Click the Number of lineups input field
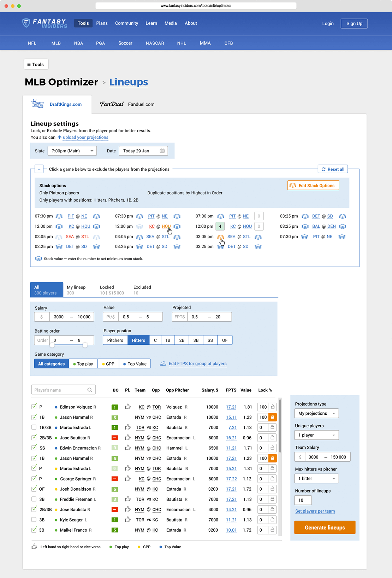The height and width of the screenshot is (578, 392). (x=303, y=500)
